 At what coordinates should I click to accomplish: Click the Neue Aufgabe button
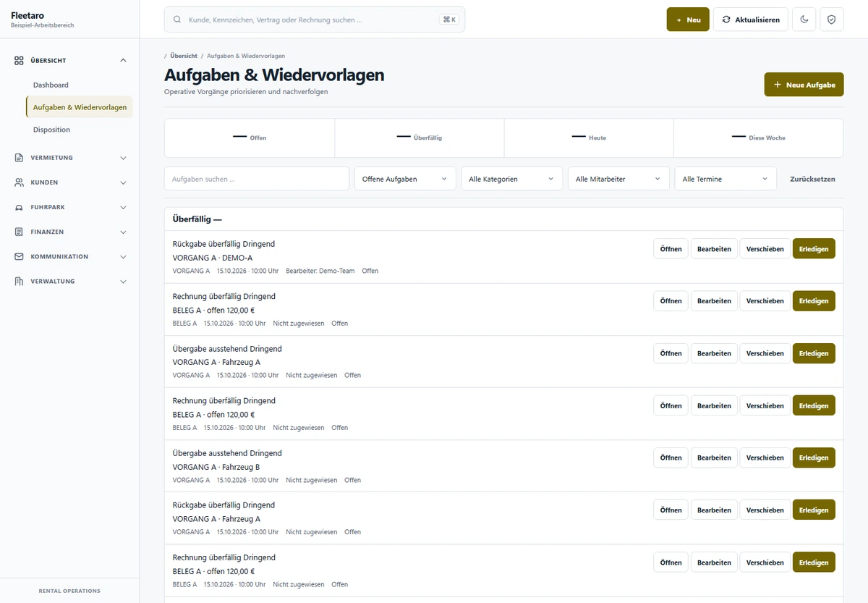(x=804, y=85)
